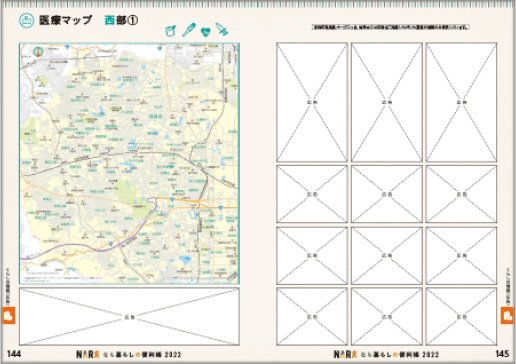The image size is (516, 364).
Task: Click the syringe icon
Action: click(x=222, y=29)
